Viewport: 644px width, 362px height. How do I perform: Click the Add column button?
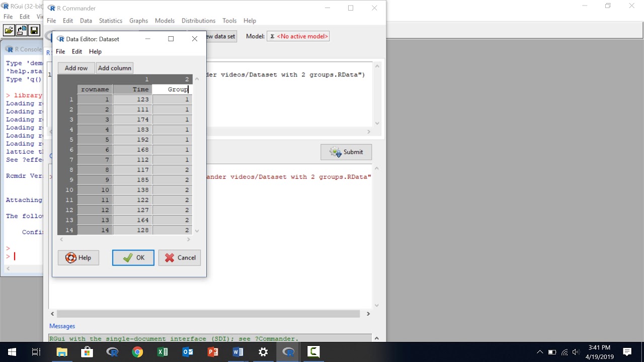(x=115, y=68)
